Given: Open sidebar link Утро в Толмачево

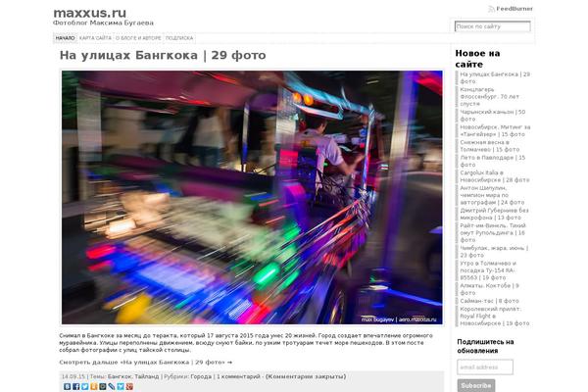Looking at the screenshot, I should point(488,270).
